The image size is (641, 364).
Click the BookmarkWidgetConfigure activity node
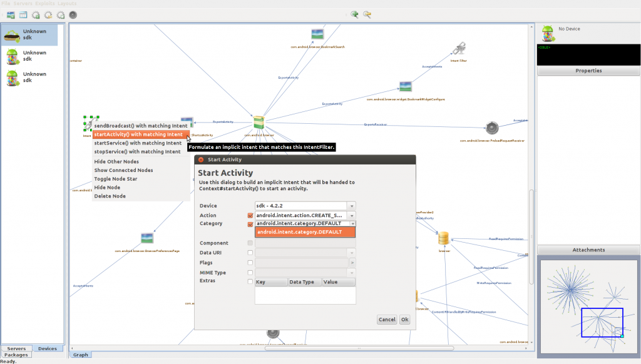coord(405,86)
